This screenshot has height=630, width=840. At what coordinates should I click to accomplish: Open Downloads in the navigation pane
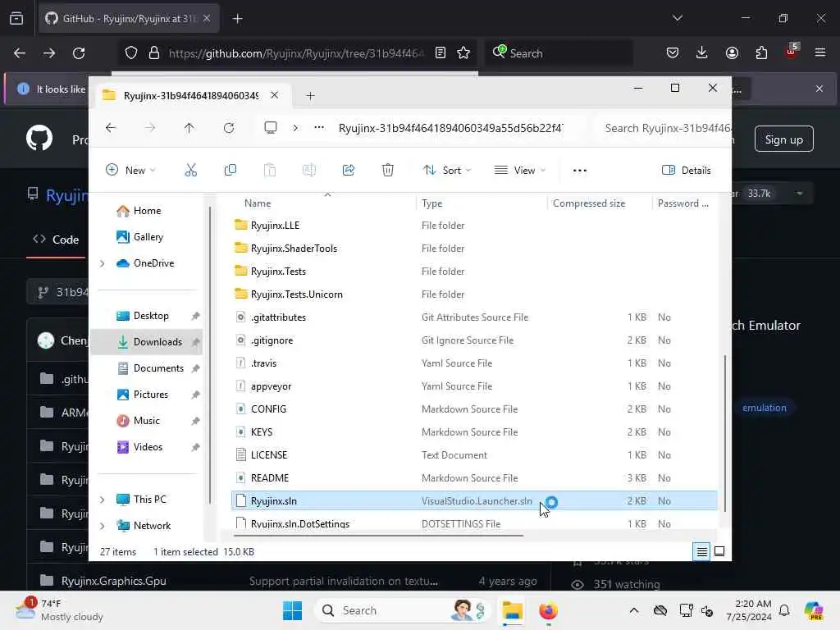pyautogui.click(x=147, y=342)
